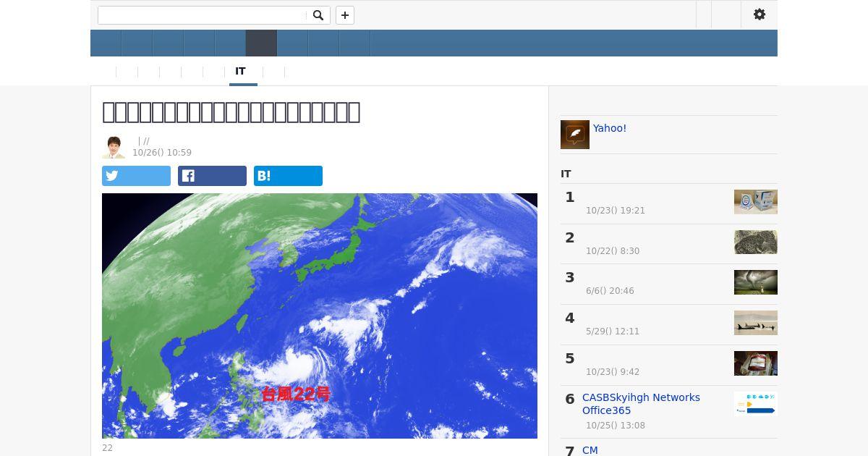Click the article headline text
Viewport: 868px width, 456px height.
pyautogui.click(x=231, y=112)
